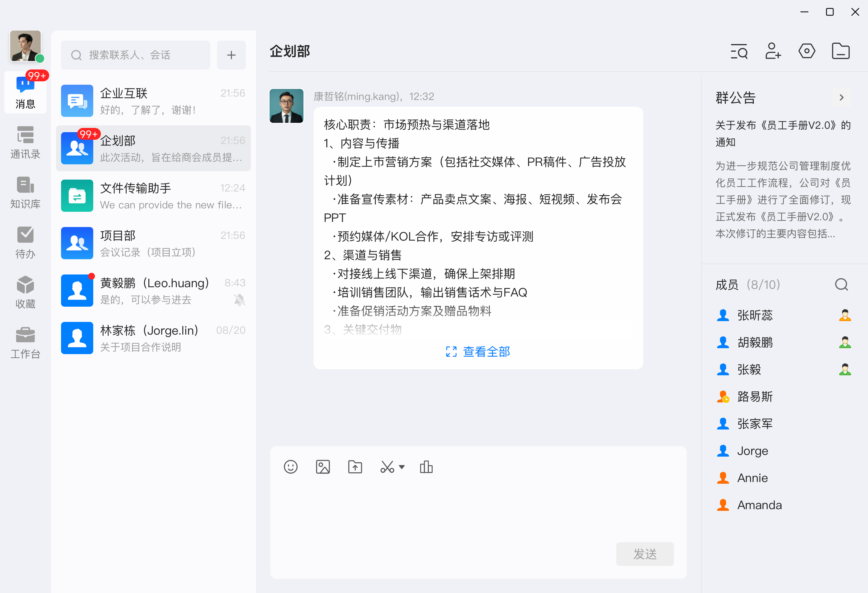The width and height of the screenshot is (868, 593).
Task: Click muted bell icon on 黄毅鹏 chat
Action: coord(239,300)
